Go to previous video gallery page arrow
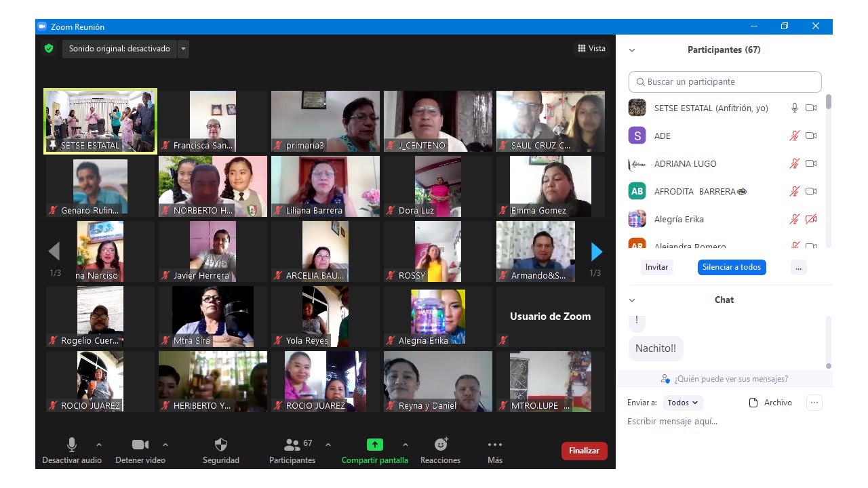The image size is (868, 488). click(x=54, y=251)
